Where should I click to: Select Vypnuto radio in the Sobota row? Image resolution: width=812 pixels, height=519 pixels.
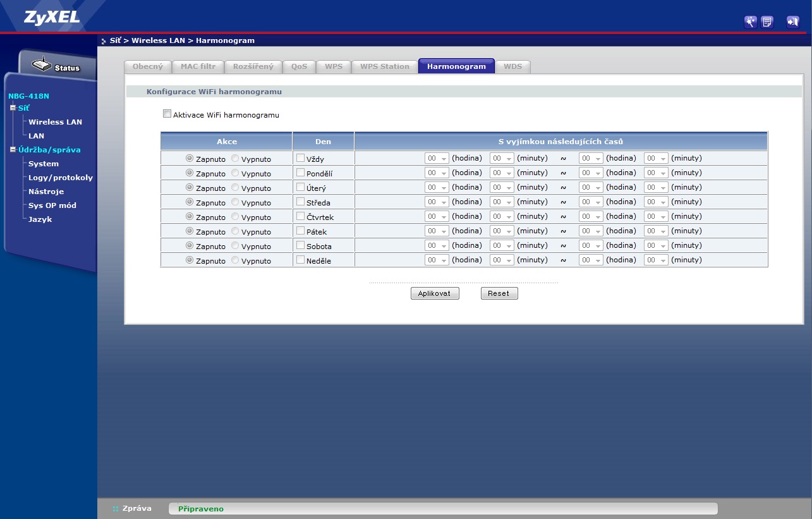click(235, 245)
